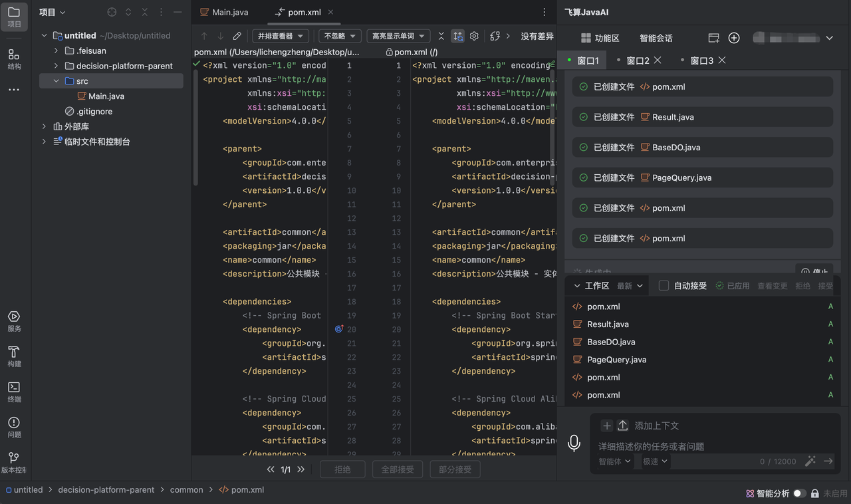Go to the previous change with double-left arrows

(271, 469)
